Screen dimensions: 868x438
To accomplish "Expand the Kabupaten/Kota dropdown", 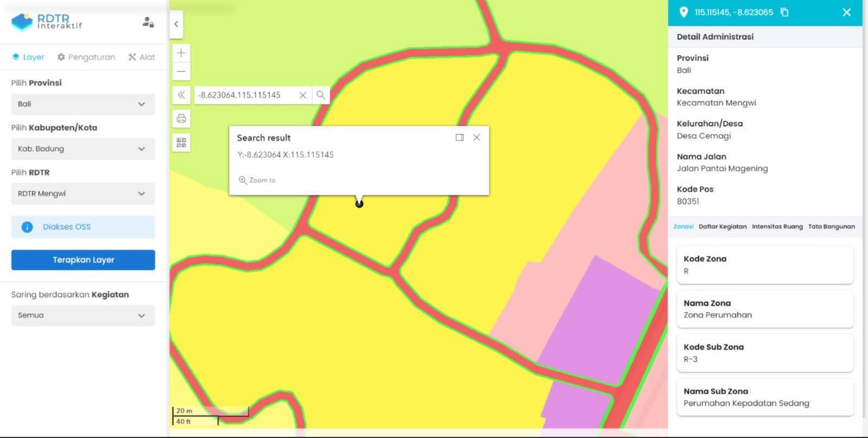I will [x=83, y=149].
